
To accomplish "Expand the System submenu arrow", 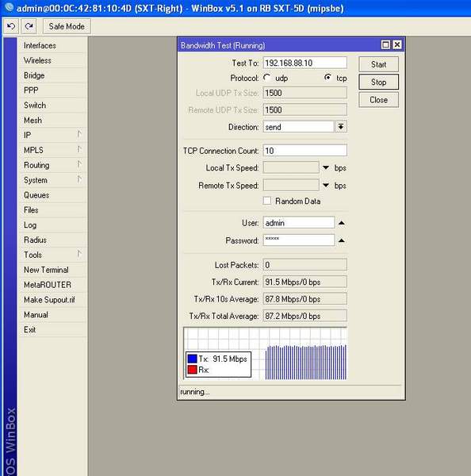I will (x=79, y=178).
